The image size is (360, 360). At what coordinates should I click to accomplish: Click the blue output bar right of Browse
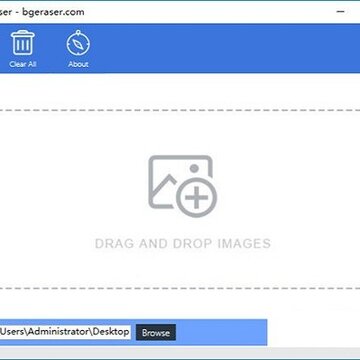point(221,332)
